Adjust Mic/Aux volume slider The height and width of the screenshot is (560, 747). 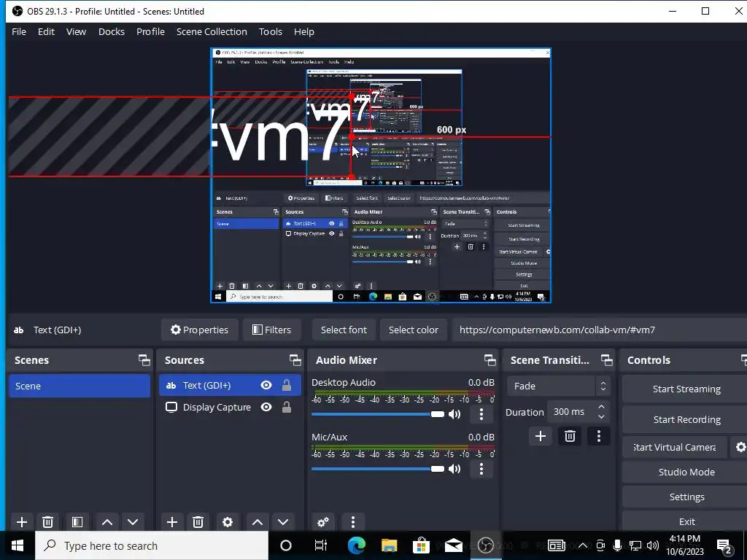378,469
